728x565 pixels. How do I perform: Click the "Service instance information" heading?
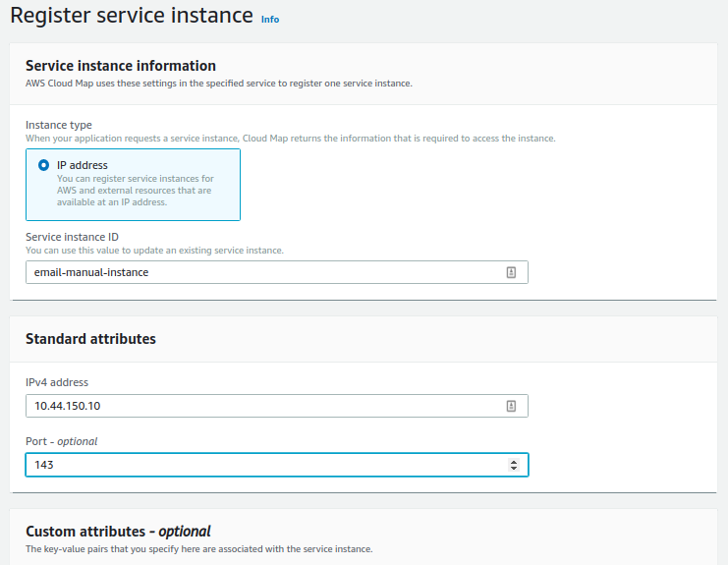(x=121, y=66)
